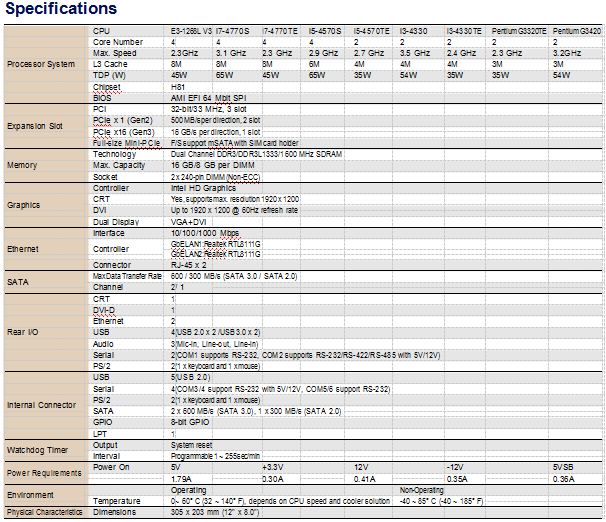Viewport: 606px width, 522px height.
Task: Select the "Core Number" row label
Action: tap(118, 42)
